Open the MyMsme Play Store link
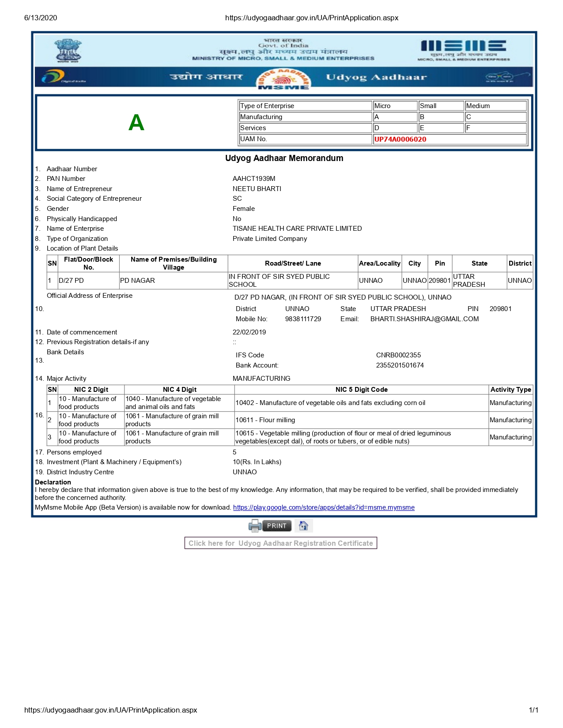 [x=324, y=507]
